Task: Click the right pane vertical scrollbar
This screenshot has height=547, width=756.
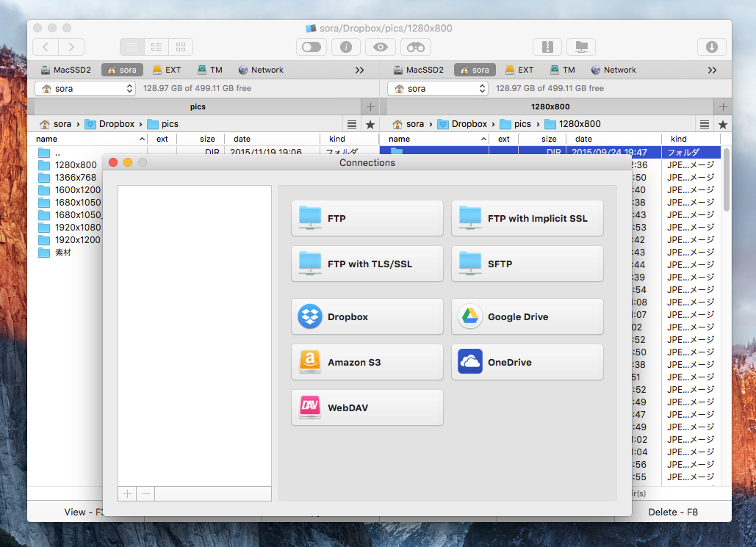Action: (727, 176)
